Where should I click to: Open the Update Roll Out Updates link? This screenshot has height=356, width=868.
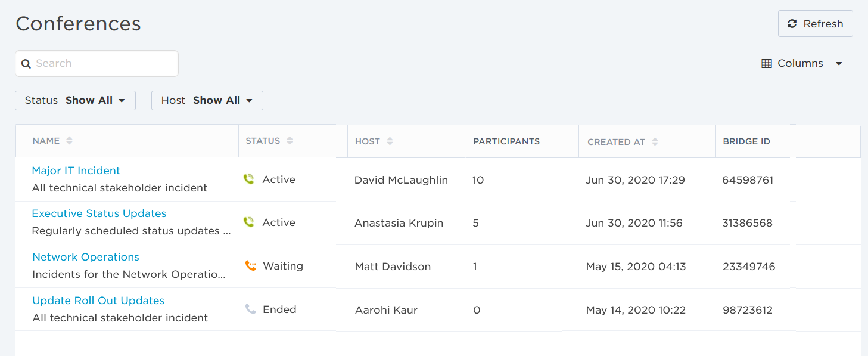pos(98,301)
